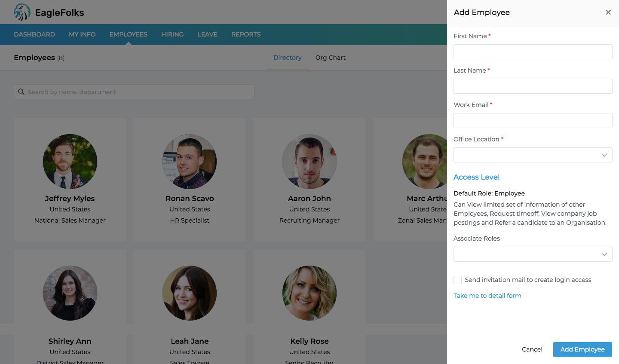Expand the Associate Roles dropdown
The width and height of the screenshot is (619, 364).
[x=533, y=254]
